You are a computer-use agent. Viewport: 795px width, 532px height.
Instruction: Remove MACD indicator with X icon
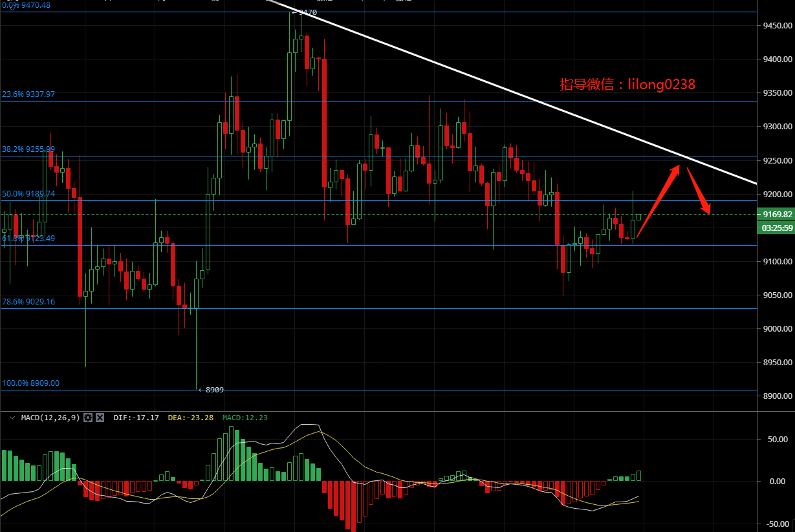[x=100, y=418]
